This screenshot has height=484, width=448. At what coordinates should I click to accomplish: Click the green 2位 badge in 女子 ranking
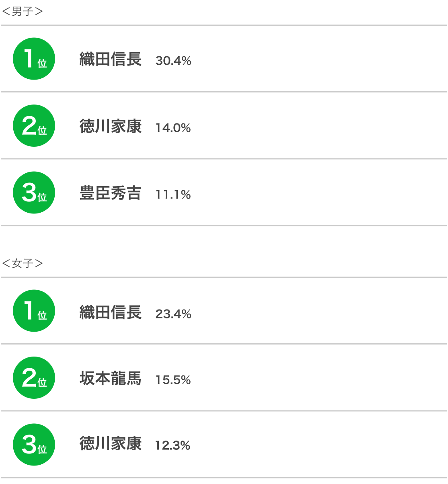(34, 378)
